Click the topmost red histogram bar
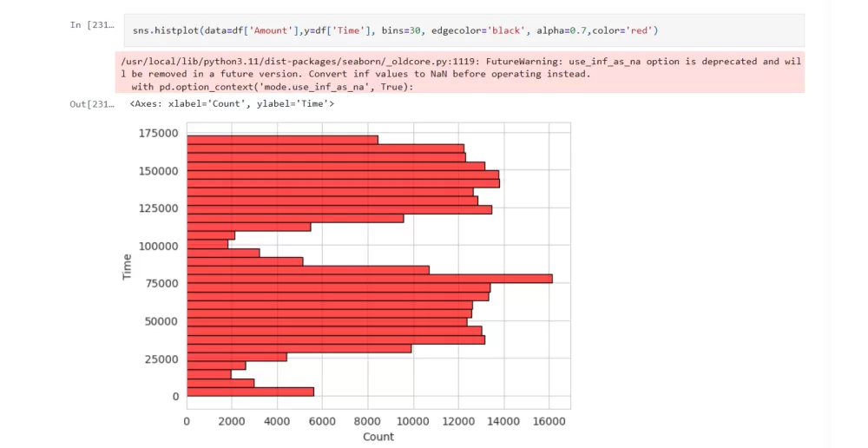 282,140
